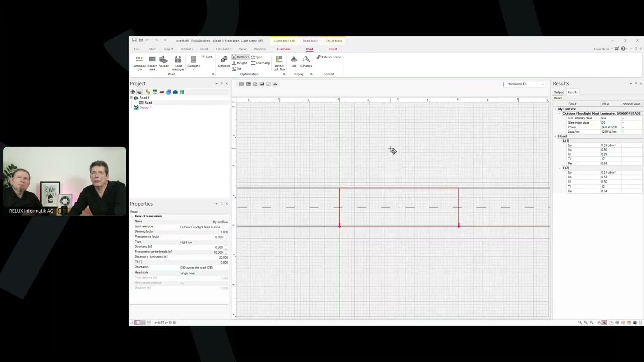Image resolution: width=644 pixels, height=362 pixels.
Task: Click the Name field showing MyLumRow
Action: point(204,222)
